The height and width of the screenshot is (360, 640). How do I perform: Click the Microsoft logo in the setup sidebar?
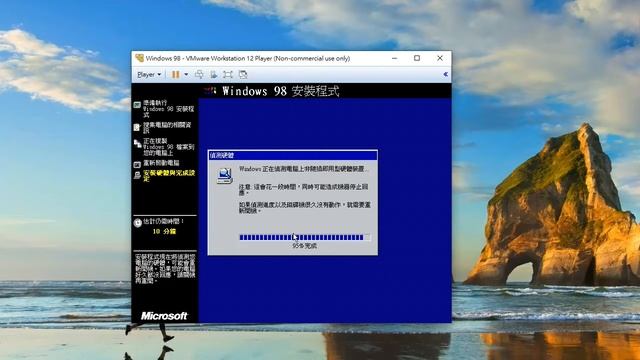[x=164, y=316]
